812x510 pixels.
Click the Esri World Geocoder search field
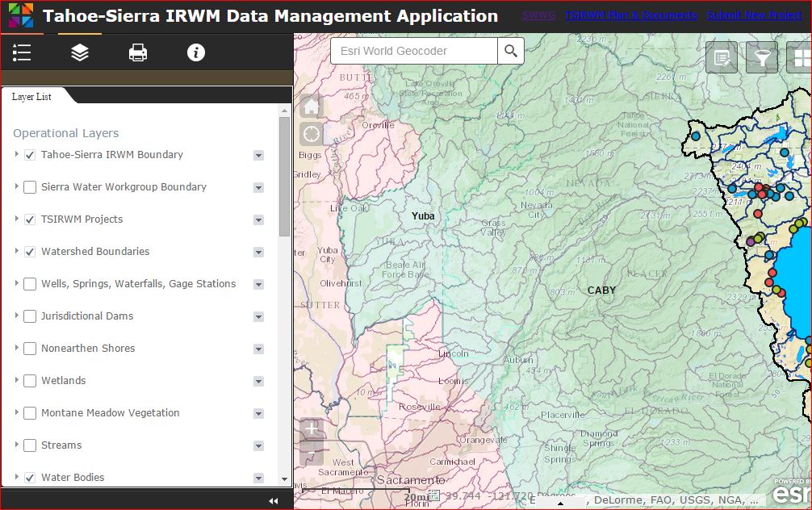point(414,51)
